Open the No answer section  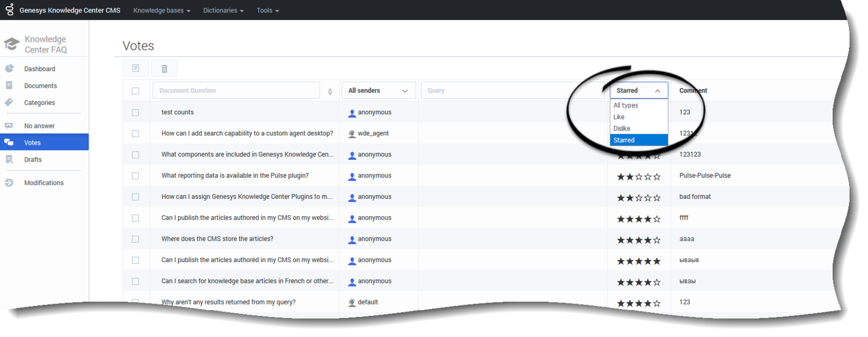[39, 126]
